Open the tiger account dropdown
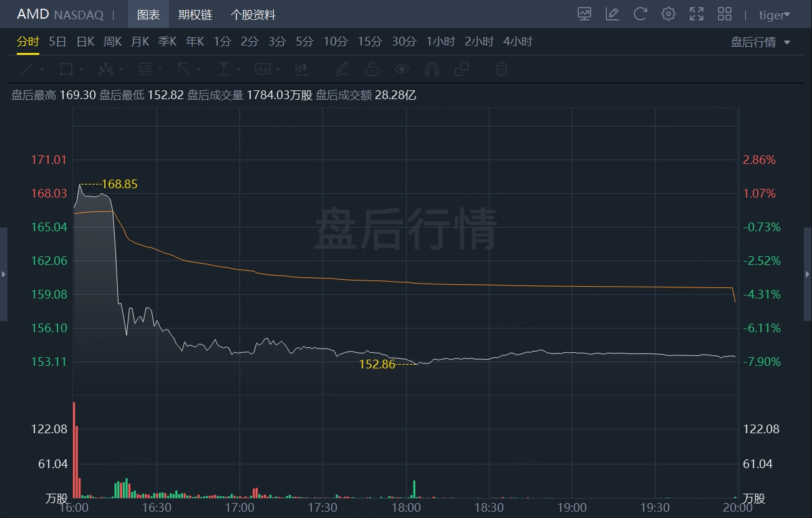 coord(775,15)
